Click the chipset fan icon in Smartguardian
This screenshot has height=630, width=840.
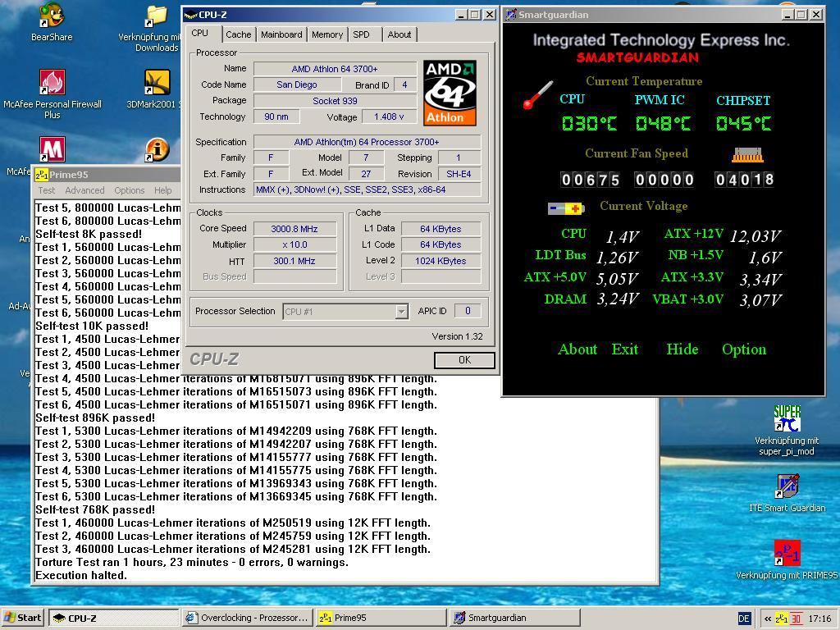(x=747, y=155)
